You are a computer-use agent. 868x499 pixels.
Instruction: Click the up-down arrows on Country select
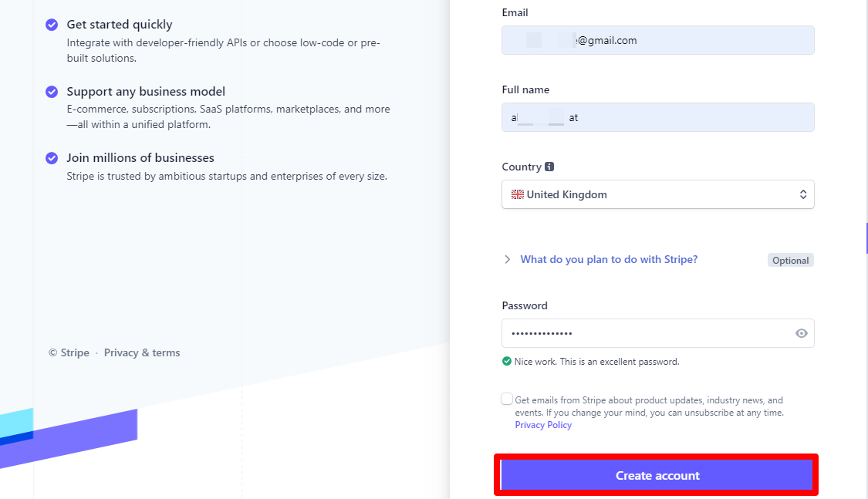[802, 194]
